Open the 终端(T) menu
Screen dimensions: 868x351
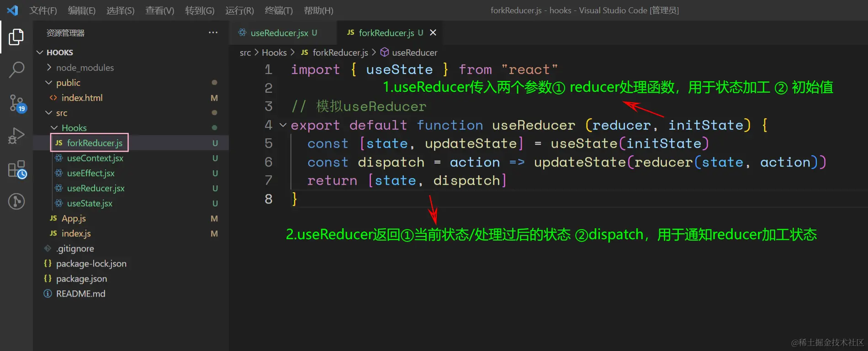[x=279, y=10]
